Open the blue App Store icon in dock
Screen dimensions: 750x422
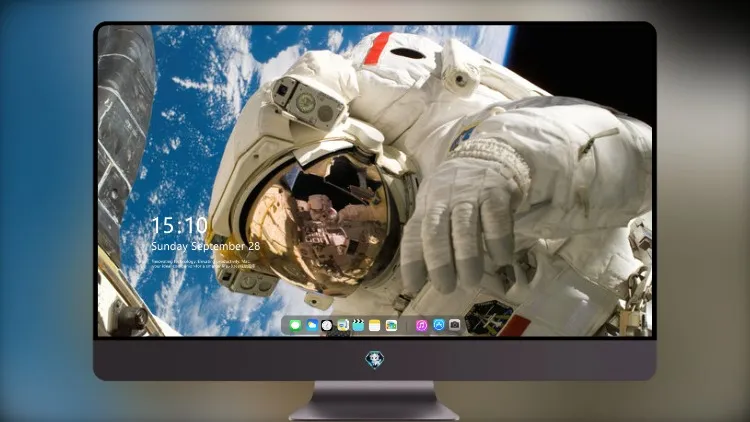pyautogui.click(x=439, y=325)
